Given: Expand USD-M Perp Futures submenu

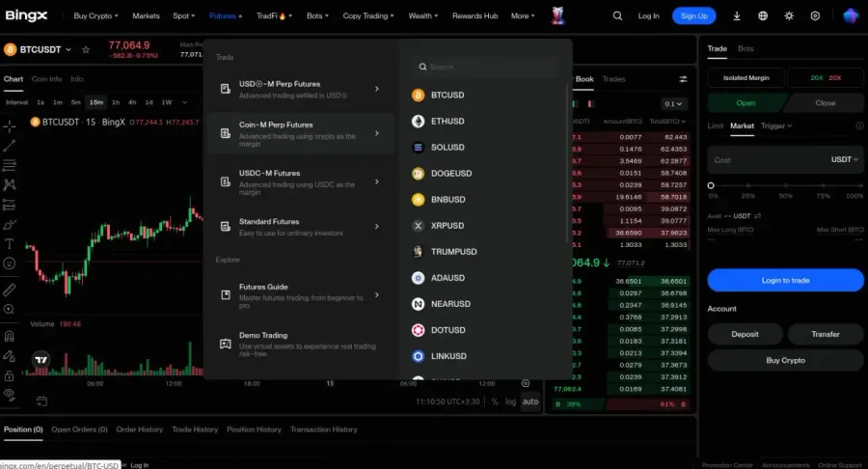Looking at the screenshot, I should click(377, 89).
